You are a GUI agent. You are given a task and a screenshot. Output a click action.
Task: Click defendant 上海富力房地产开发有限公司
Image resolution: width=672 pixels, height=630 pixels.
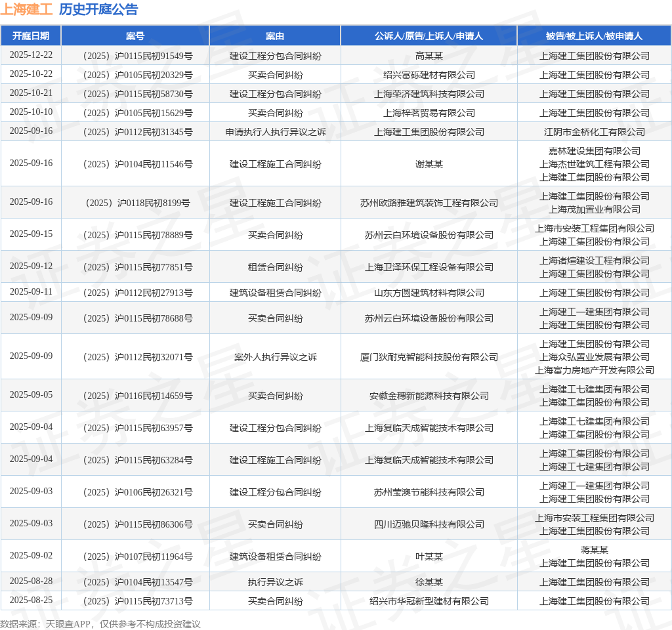coord(594,370)
